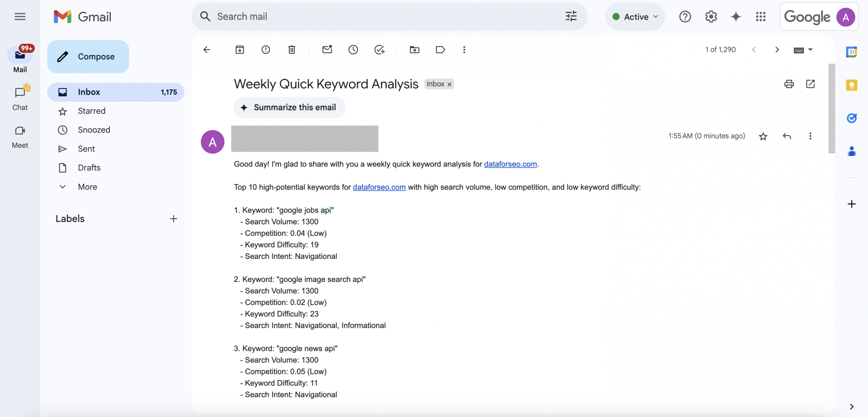
Task: Star this message
Action: click(x=763, y=136)
